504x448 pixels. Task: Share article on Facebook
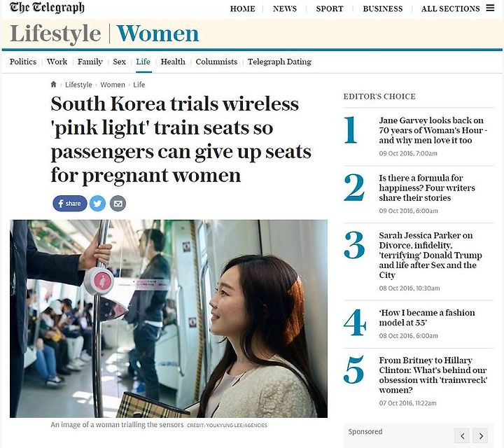[x=70, y=204]
